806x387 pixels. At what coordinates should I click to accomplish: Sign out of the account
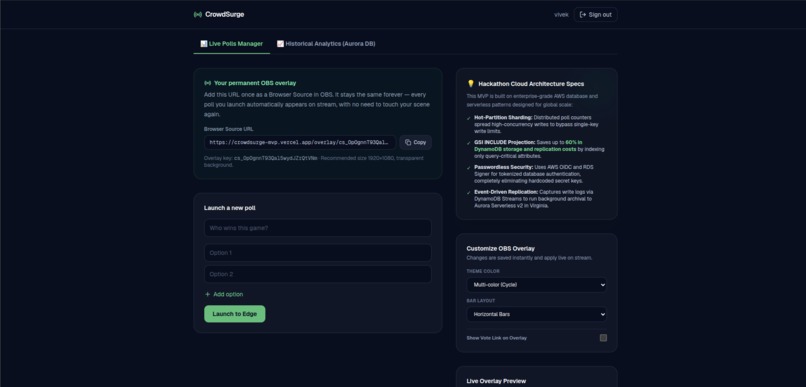[x=595, y=14]
